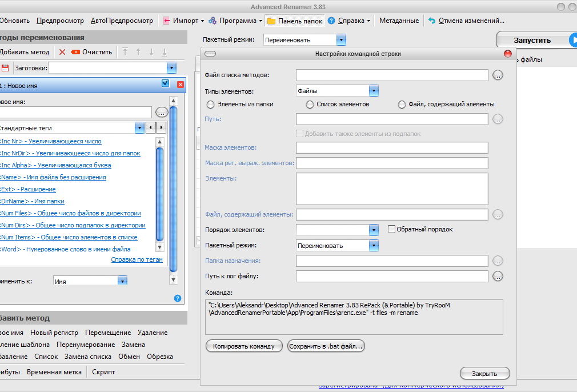Remove the Новое имя method with red X
The image size is (577, 392).
click(x=181, y=85)
